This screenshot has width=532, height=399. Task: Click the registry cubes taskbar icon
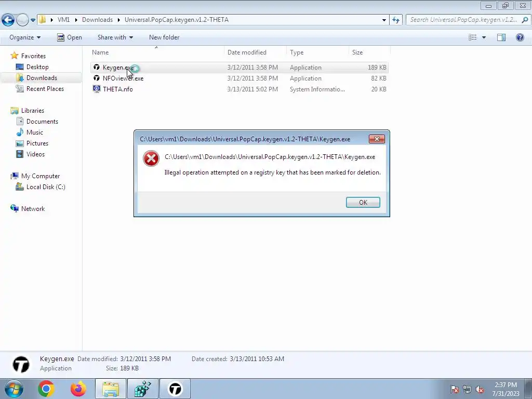(143, 389)
